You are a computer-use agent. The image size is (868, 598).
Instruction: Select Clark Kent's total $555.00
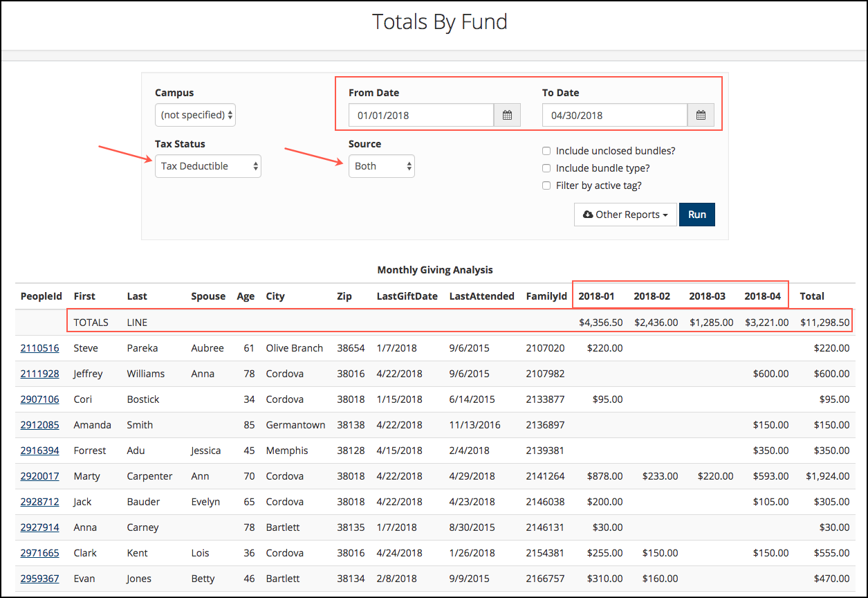pos(833,553)
